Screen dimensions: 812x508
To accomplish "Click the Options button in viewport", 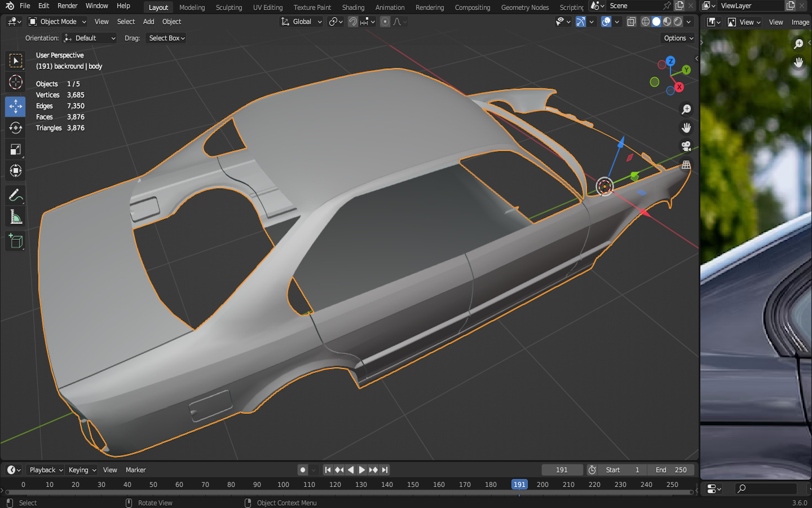I will point(678,38).
